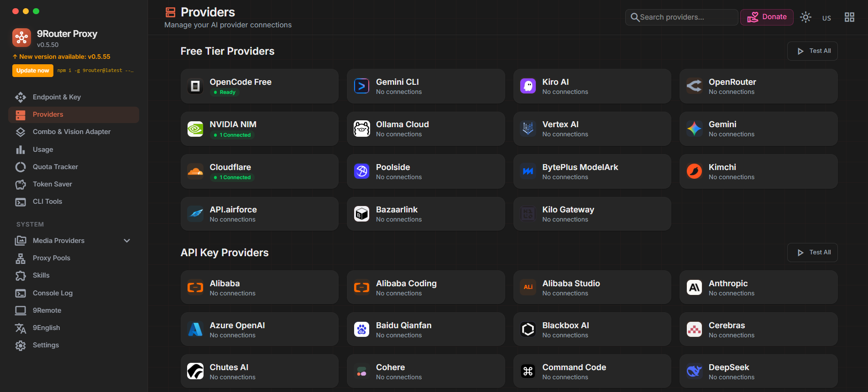Click the NVIDIA NIM "1 Connected" status
The width and height of the screenshot is (868, 392).
[x=232, y=135]
